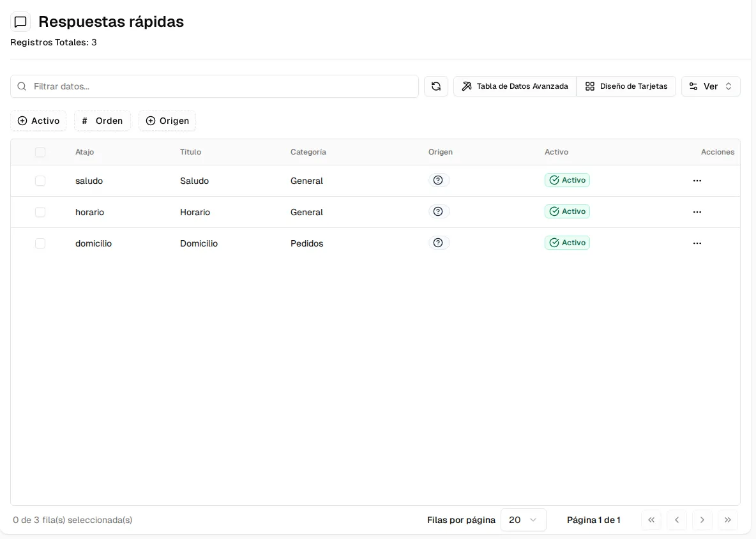Open the actions menu for saludo row
Screen dimensions: 756x539
click(x=697, y=181)
